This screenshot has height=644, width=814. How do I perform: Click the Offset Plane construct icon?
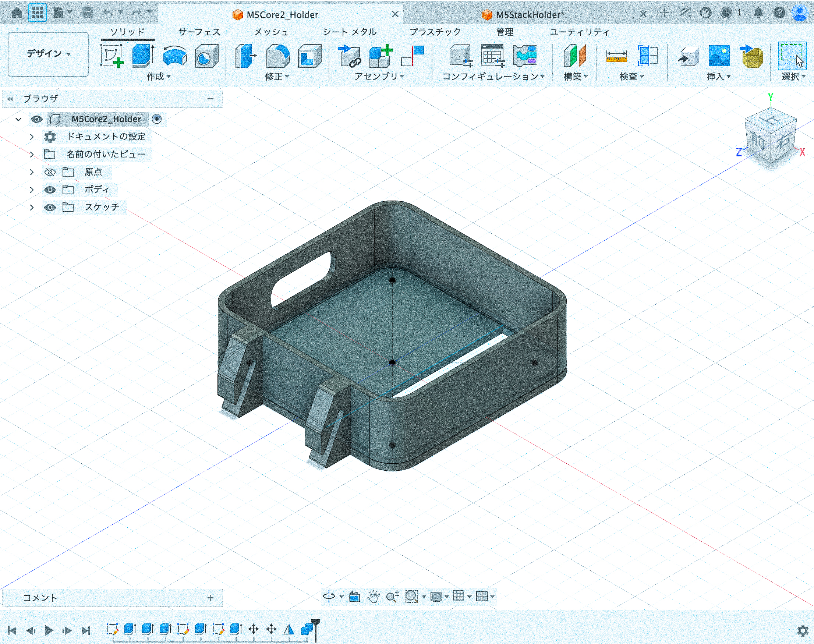tap(574, 56)
